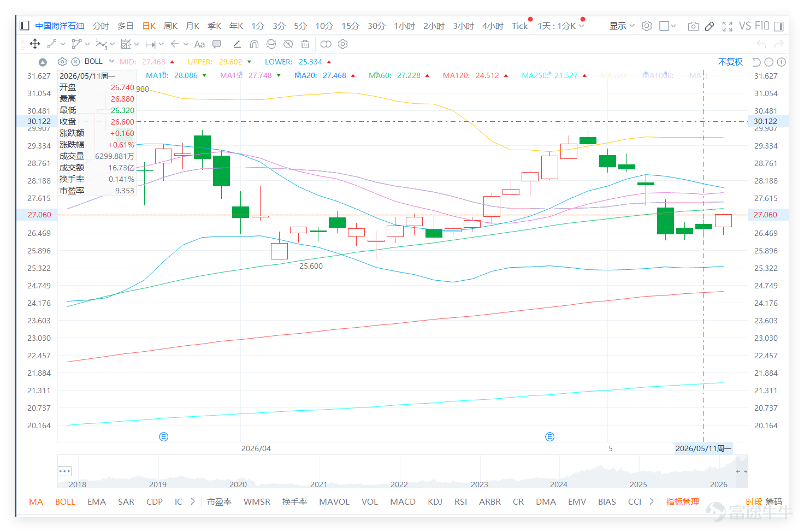Select the polyline shape drawing tool
The height and width of the screenshot is (532, 804).
coord(76,44)
